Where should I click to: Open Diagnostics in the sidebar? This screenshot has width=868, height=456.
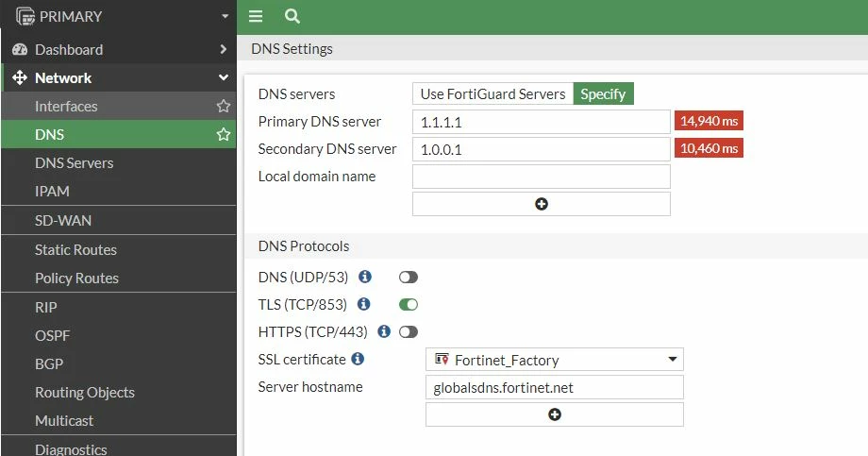[119, 447]
